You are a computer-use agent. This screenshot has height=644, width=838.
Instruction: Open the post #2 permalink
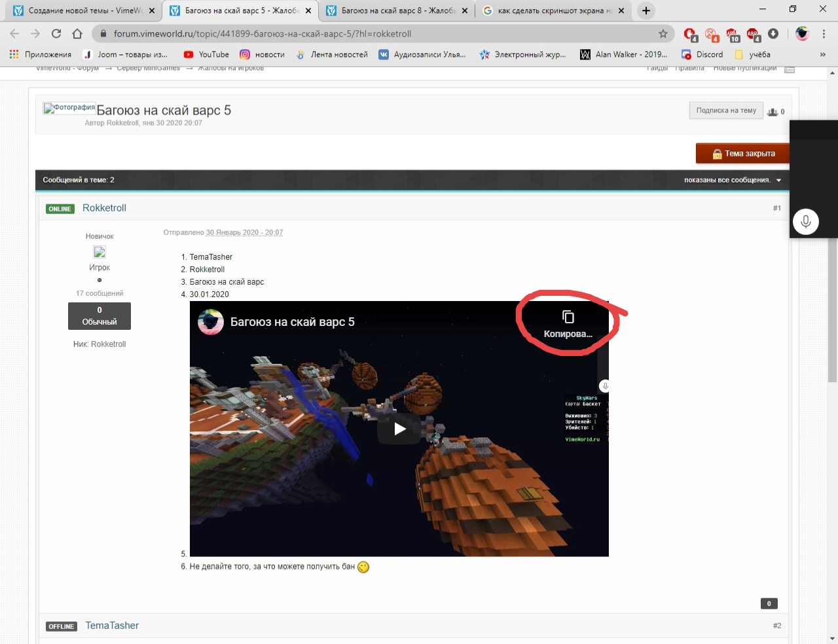pyautogui.click(x=776, y=626)
